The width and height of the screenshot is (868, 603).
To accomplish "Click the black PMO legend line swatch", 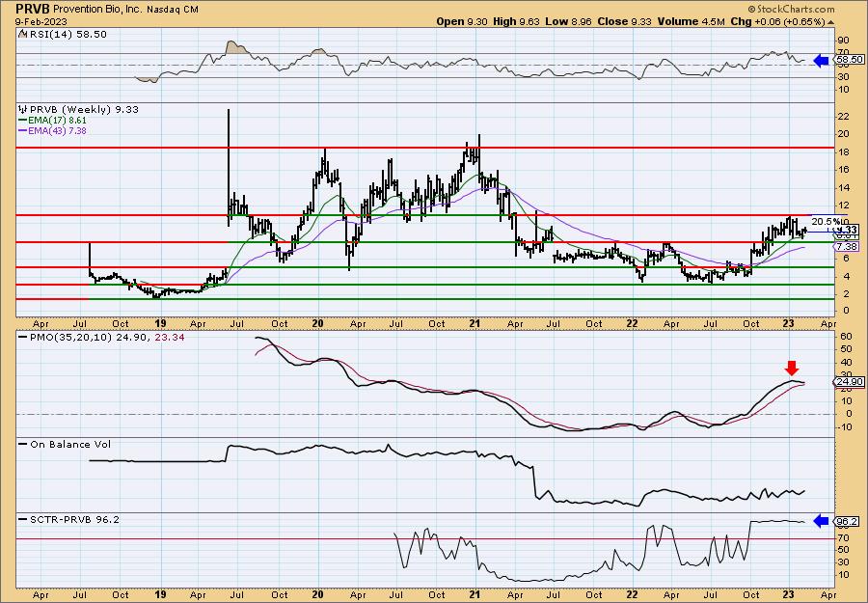I will (23, 338).
